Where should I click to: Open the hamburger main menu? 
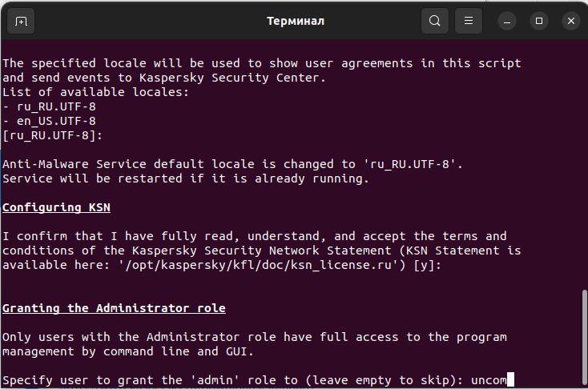[469, 21]
